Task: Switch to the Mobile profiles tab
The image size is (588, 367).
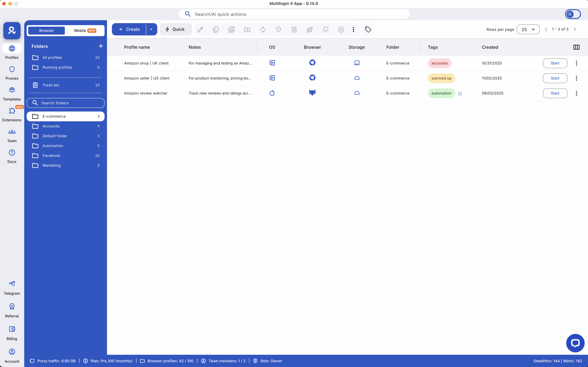Action: click(85, 30)
